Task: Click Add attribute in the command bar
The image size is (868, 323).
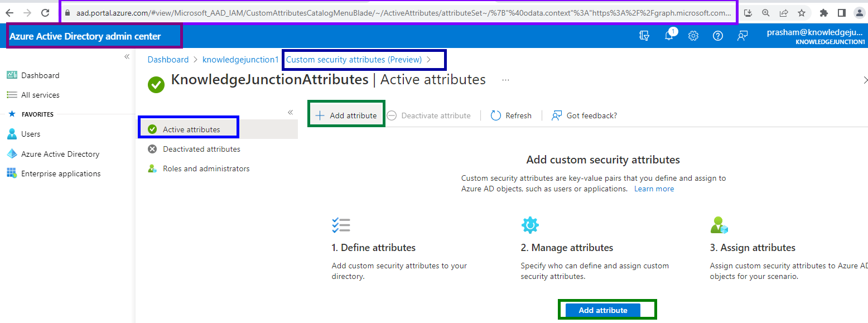Action: 346,115
